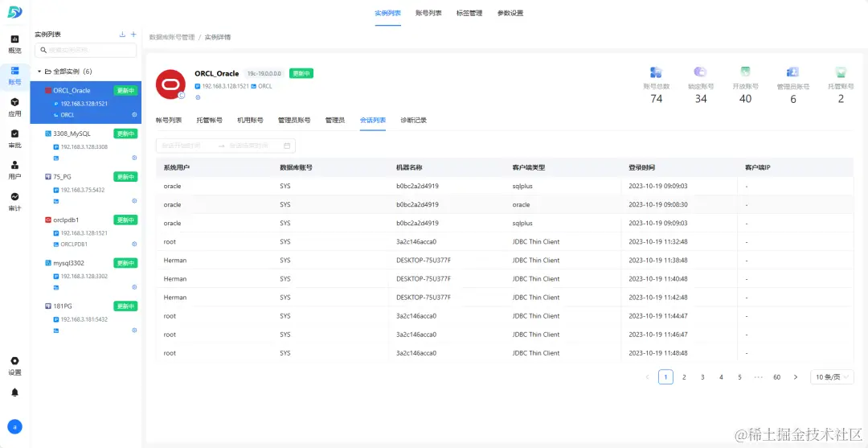
Task: Click the 管理员账号 stat icon
Action: [x=792, y=72]
